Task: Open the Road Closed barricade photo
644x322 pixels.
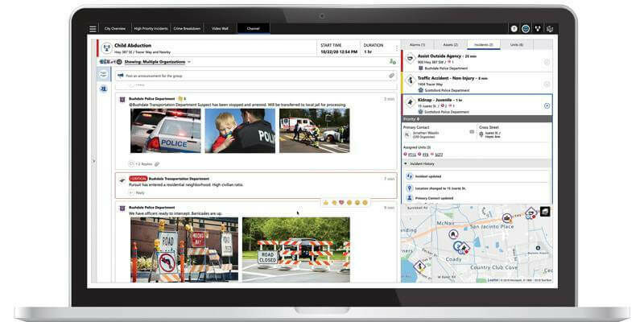Action: coord(296,250)
